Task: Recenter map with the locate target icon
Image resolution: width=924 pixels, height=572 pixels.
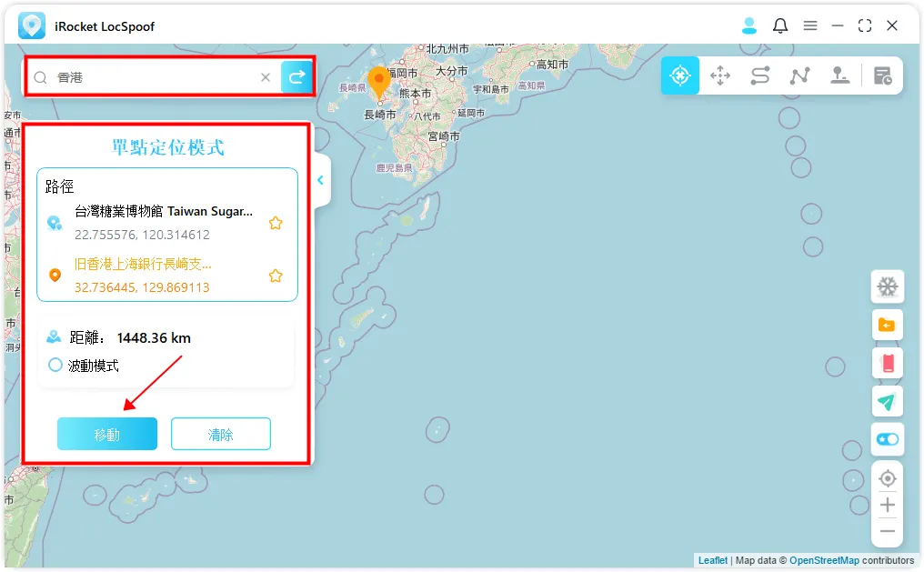Action: [x=887, y=478]
